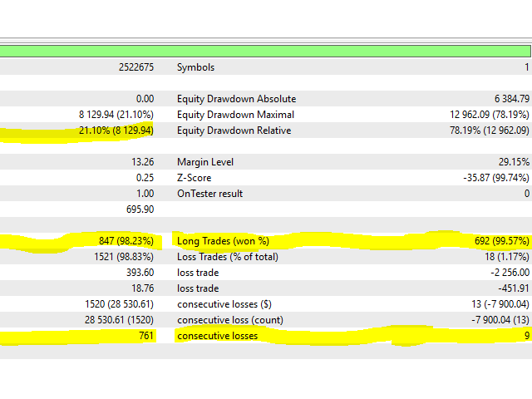Select the value -451.91
532x399 pixels.
click(x=514, y=288)
